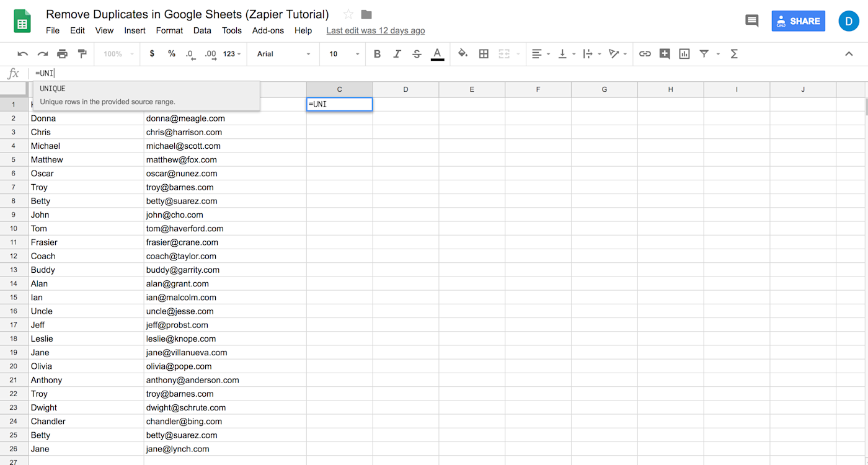Open the Data menu
Image resolution: width=868 pixels, height=465 pixels.
tap(202, 30)
